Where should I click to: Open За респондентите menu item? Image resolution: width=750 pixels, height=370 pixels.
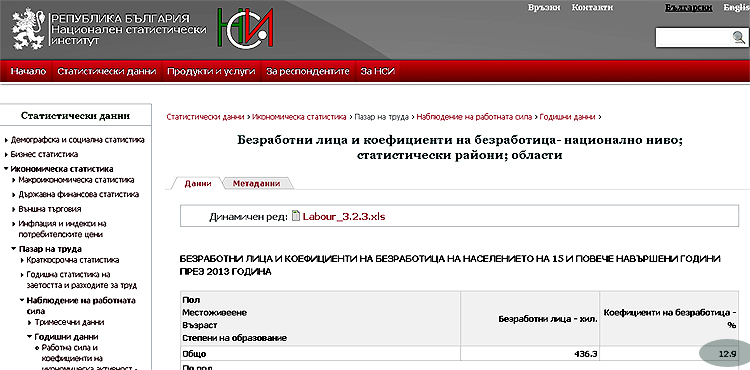[x=308, y=72]
